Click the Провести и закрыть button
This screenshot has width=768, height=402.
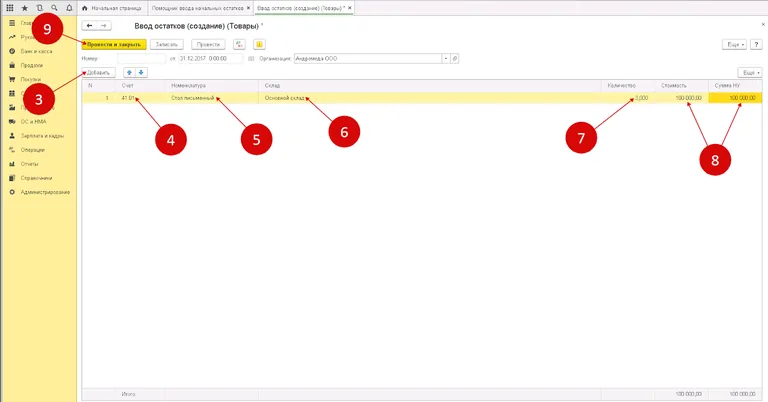(x=115, y=44)
